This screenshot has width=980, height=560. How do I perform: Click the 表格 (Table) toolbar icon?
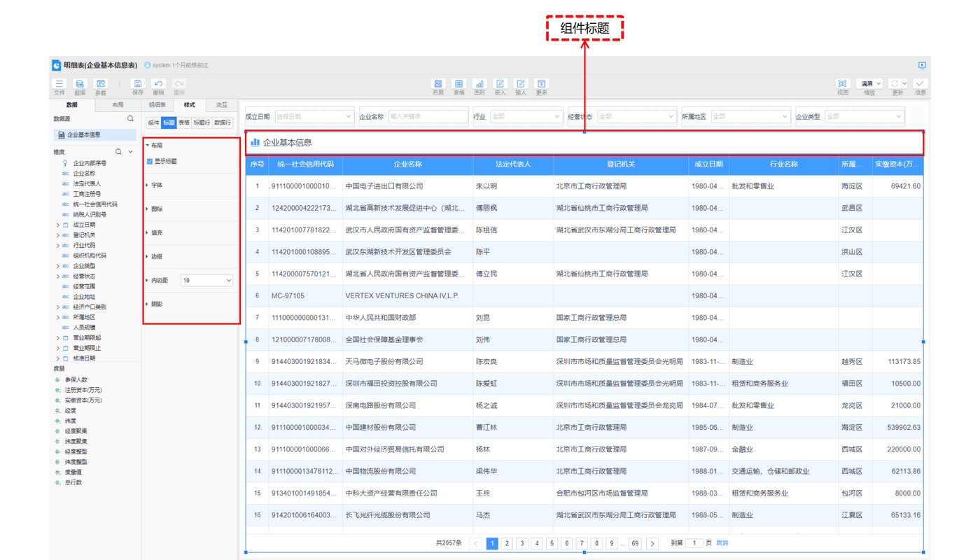[458, 85]
